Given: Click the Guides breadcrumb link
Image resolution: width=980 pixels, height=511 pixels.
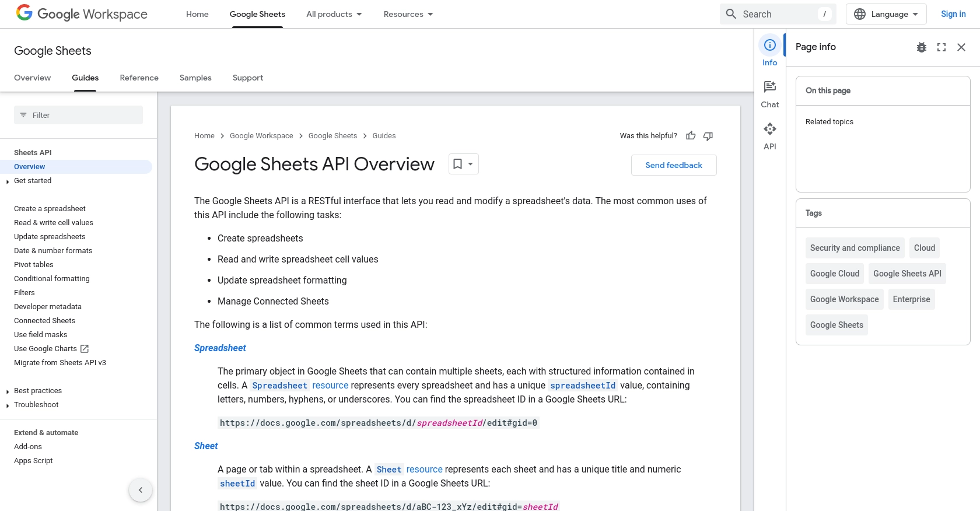Looking at the screenshot, I should [384, 136].
